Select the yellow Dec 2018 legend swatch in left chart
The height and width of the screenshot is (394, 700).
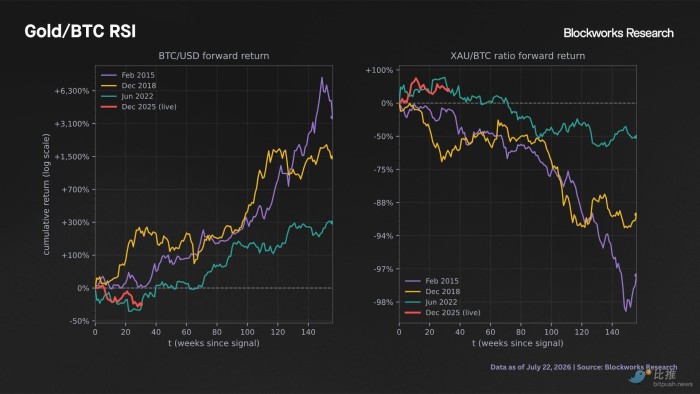point(108,86)
